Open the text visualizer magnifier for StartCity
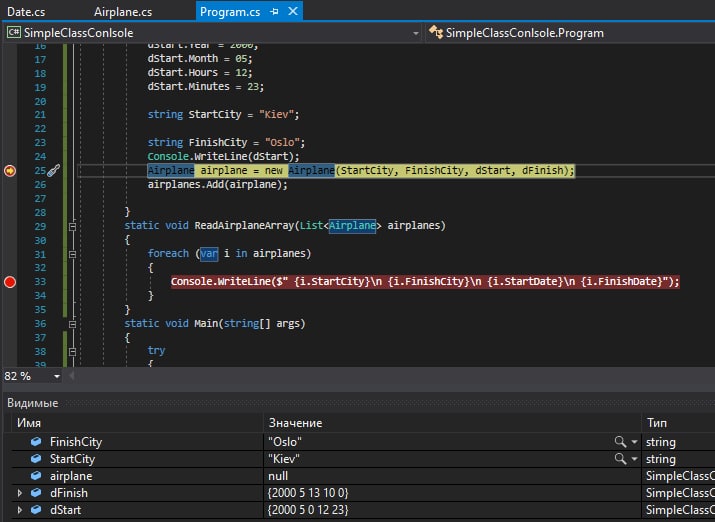 coord(621,458)
